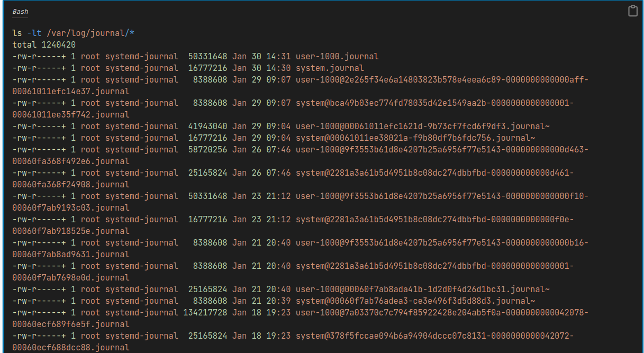
Task: Click filename system@00061011ee38021a-f9b80df7b6fdc756.journal~
Action: coord(415,138)
